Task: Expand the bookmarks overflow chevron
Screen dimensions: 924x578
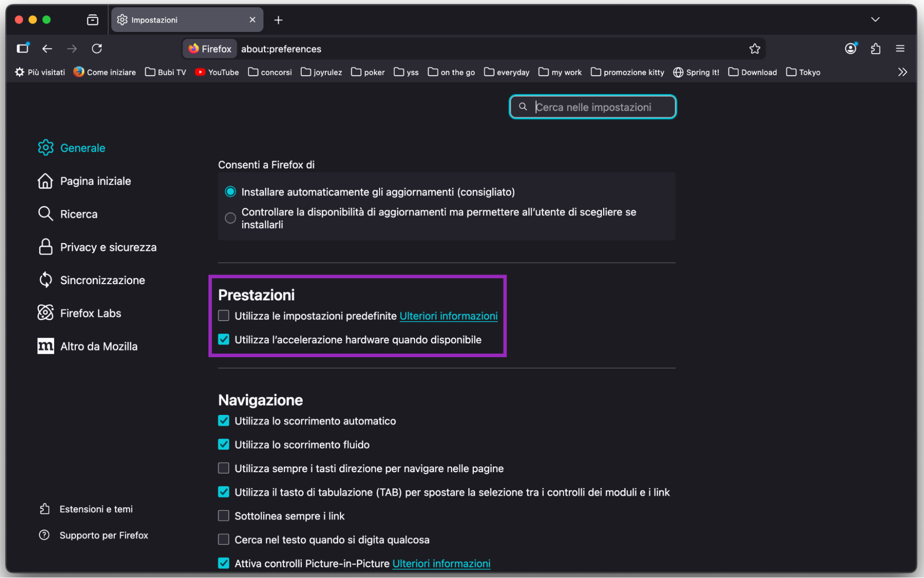Action: 902,72
